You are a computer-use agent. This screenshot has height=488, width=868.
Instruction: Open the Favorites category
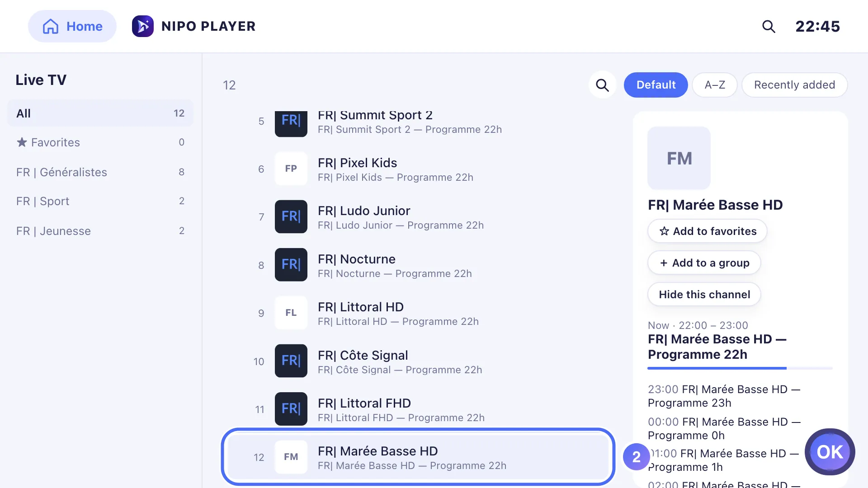pos(100,142)
